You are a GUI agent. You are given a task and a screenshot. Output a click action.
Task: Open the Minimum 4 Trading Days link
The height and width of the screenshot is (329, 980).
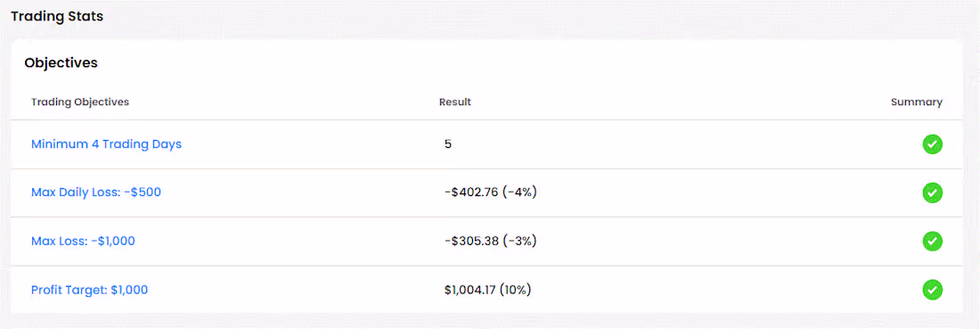point(106,144)
